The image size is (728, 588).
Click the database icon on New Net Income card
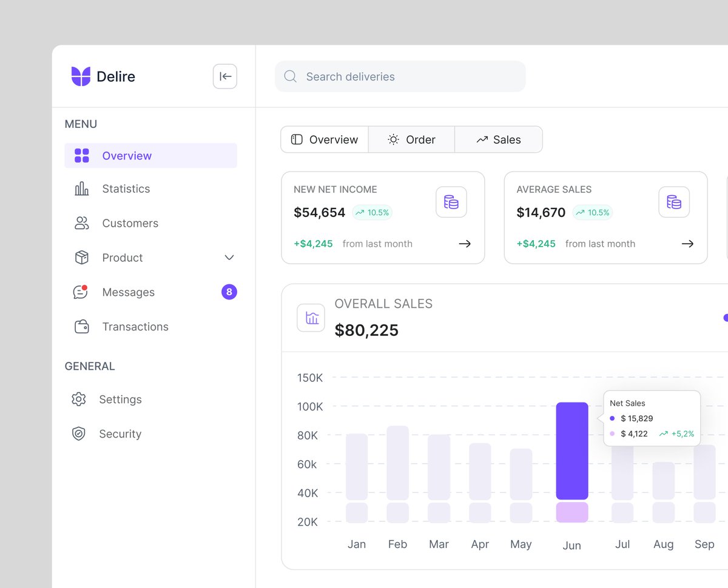point(451,202)
